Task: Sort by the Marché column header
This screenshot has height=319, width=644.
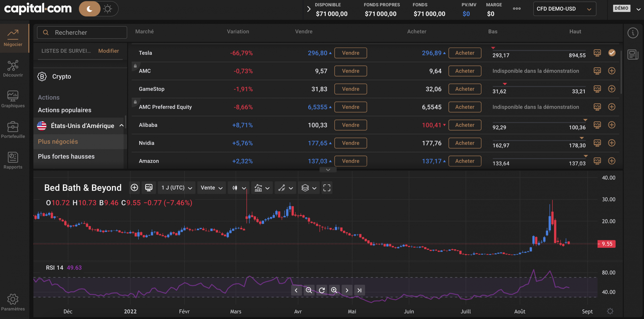Action: 144,31
